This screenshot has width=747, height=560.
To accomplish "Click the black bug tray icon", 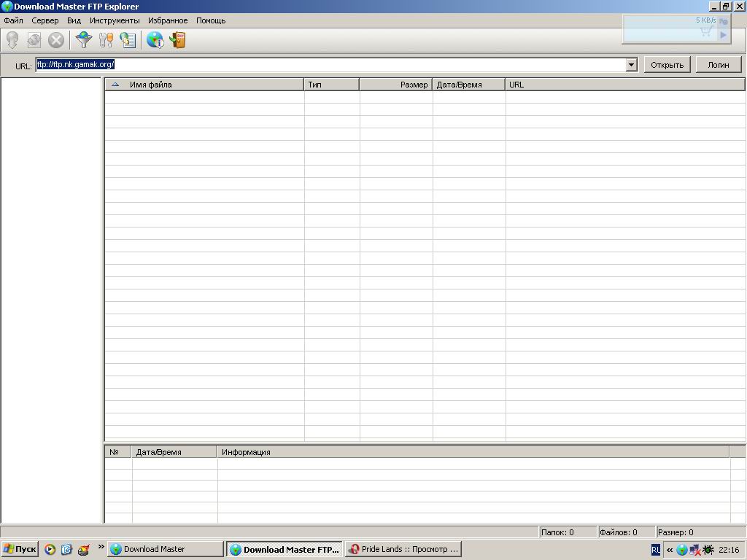I will coord(708,550).
